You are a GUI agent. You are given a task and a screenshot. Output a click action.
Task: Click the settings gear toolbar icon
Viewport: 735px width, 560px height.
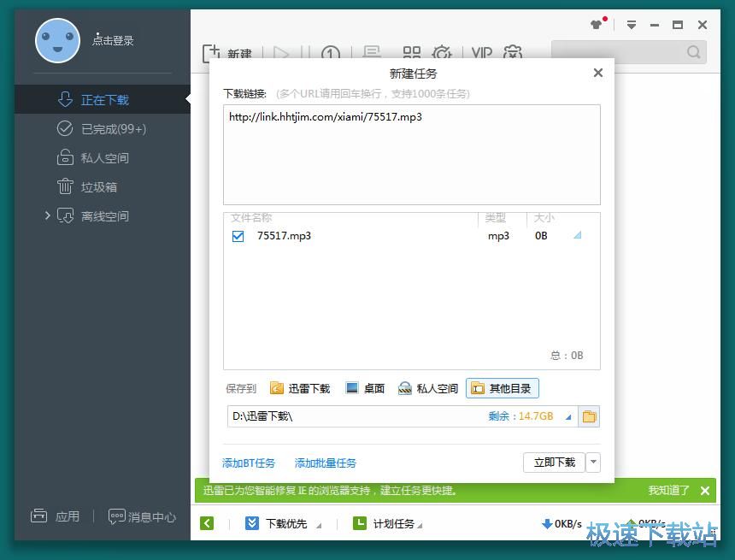(442, 53)
